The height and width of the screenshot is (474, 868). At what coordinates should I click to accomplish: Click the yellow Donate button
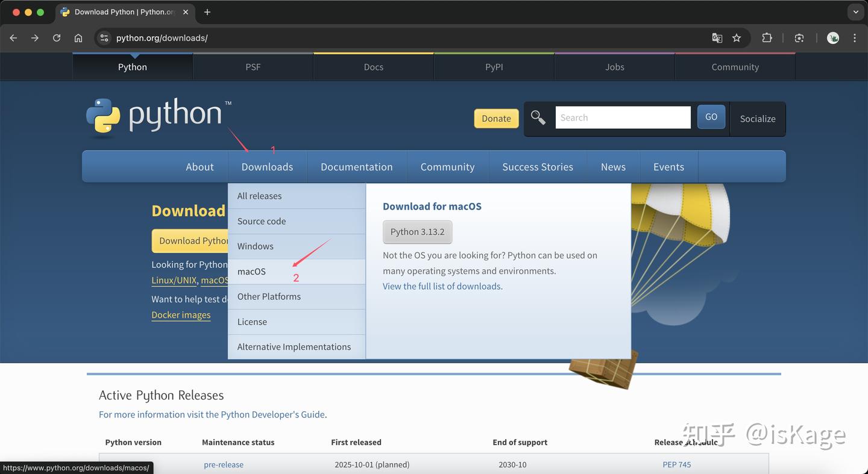(496, 118)
